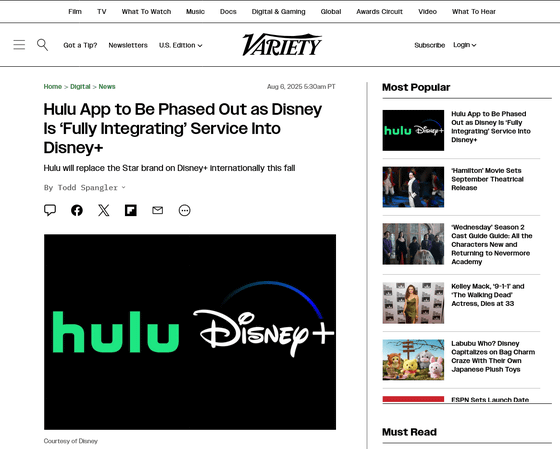Click the Subscribe link
The image size is (560, 449).
pos(430,45)
